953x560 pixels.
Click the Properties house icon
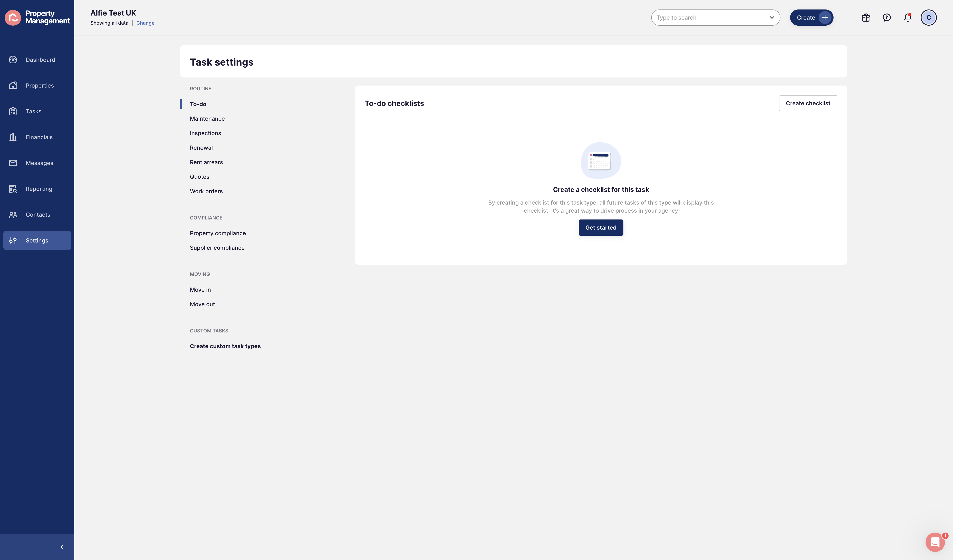pos(13,86)
